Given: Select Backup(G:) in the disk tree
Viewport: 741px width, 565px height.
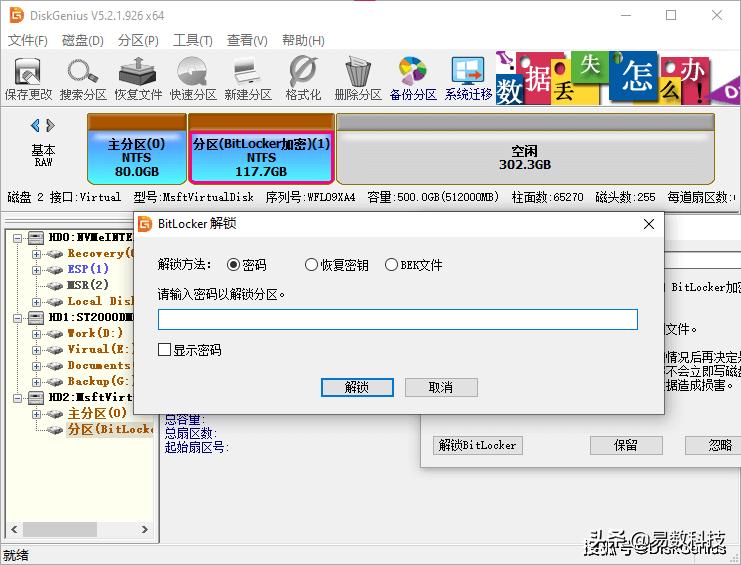Looking at the screenshot, I should click(x=100, y=381).
